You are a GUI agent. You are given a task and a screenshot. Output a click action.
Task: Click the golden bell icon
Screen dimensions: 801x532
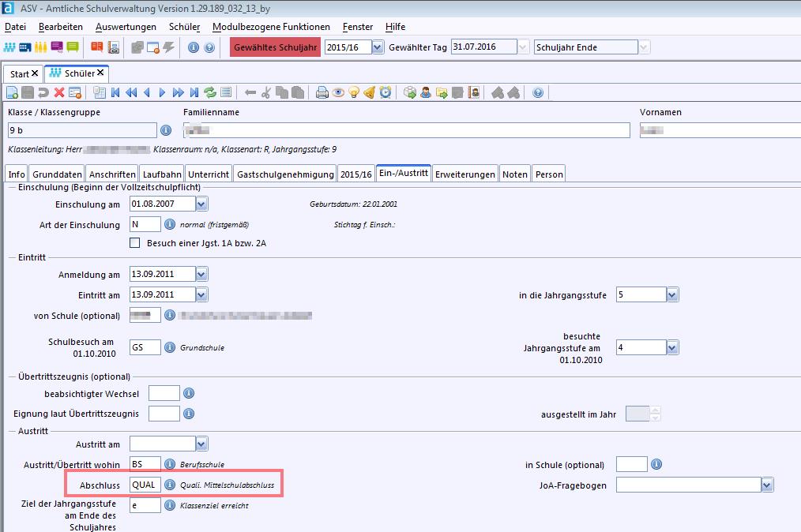[x=370, y=92]
